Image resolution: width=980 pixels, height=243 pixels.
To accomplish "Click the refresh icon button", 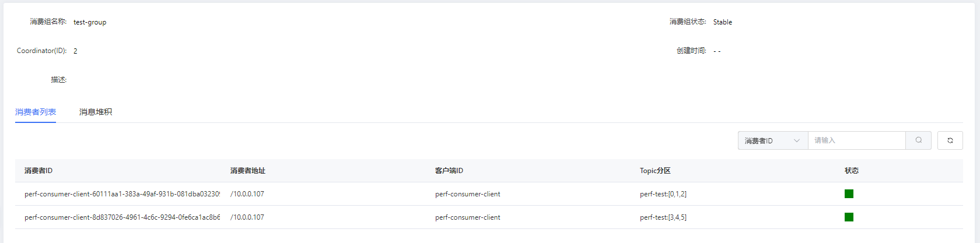I will 950,140.
